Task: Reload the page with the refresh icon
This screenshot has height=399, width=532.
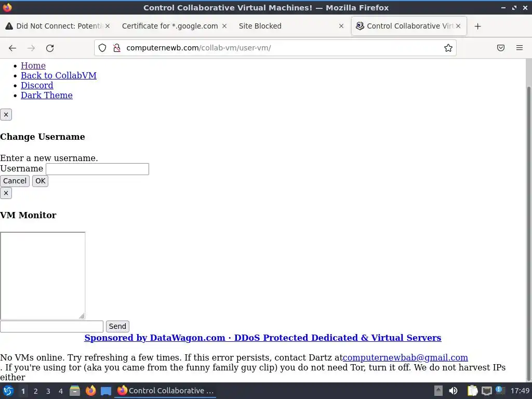Action: tap(50, 48)
